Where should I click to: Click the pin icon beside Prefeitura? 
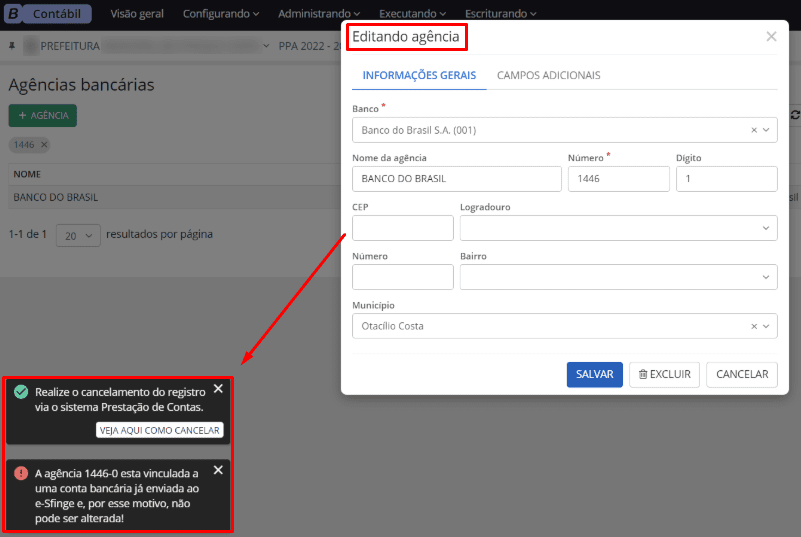tap(12, 46)
